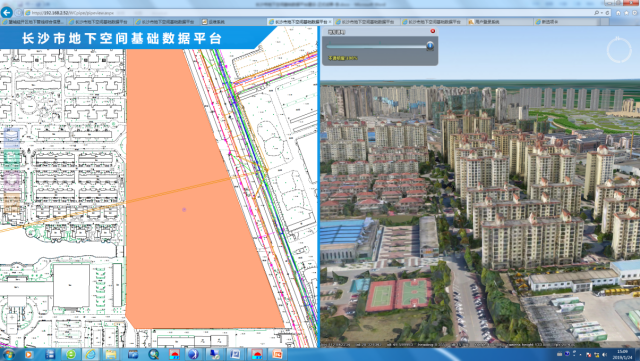Open the file explorer folder taskbar icon
This screenshot has height=361, width=640.
pos(111,354)
